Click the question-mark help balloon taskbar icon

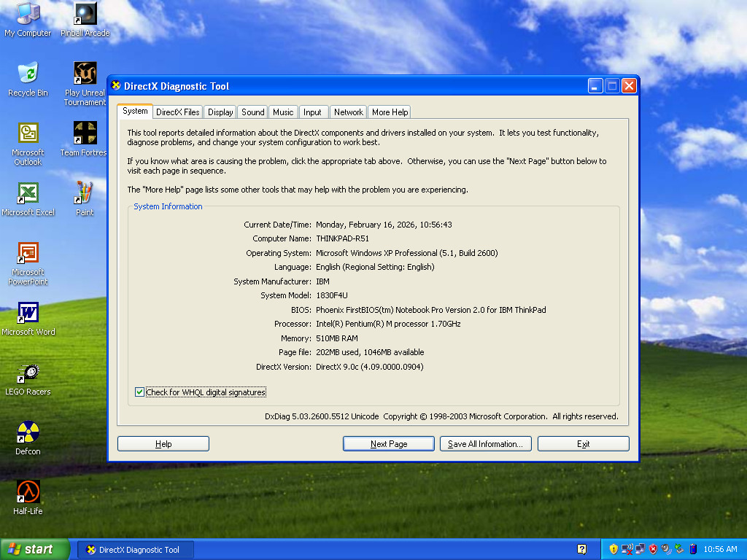coord(581,549)
